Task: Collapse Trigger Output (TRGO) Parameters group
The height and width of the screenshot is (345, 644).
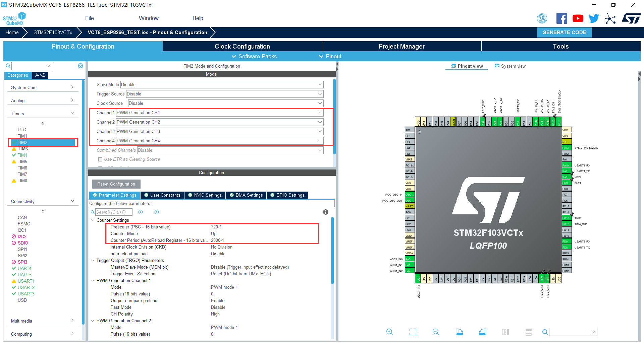Action: point(93,260)
